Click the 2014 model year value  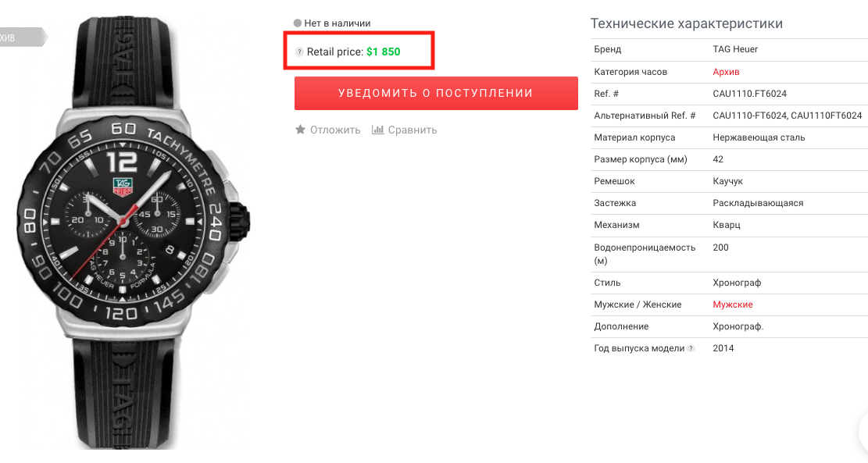tap(723, 348)
